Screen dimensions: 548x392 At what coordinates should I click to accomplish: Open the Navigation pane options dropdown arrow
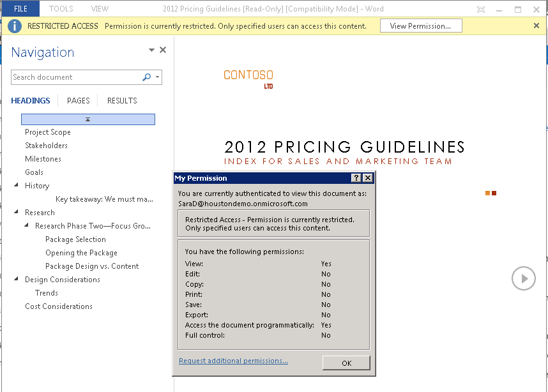pos(151,50)
